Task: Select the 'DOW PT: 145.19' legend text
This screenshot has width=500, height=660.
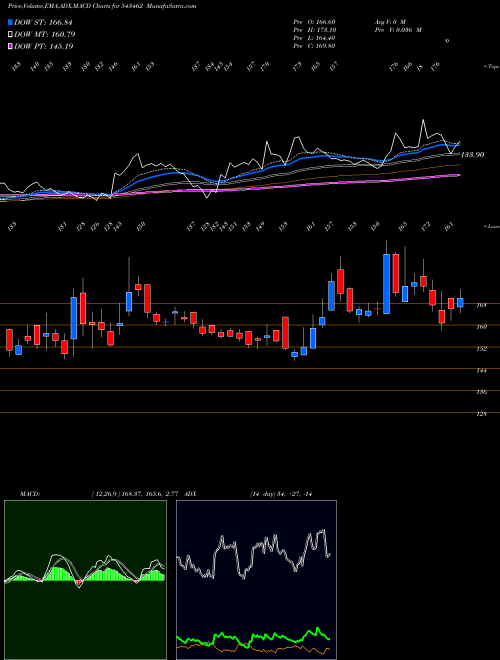Action: (x=43, y=46)
